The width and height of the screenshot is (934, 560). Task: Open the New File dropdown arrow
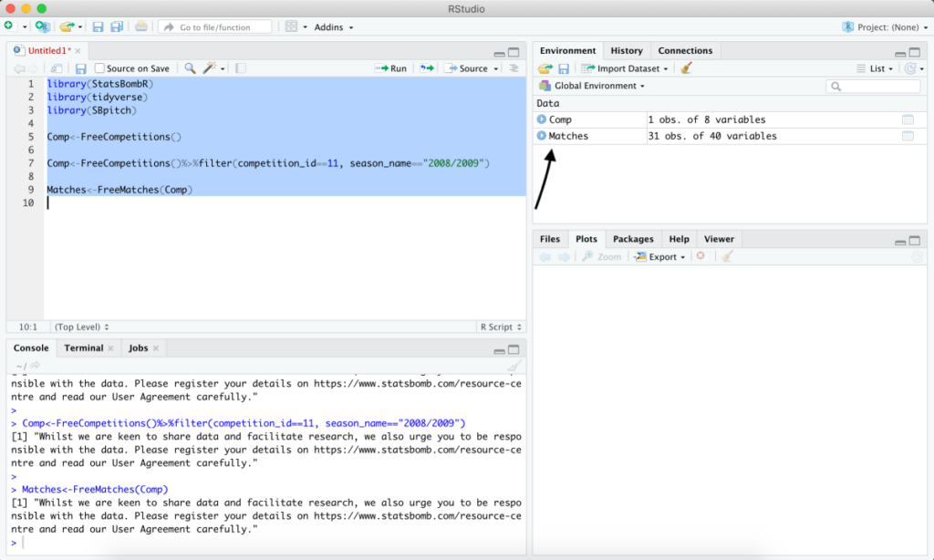tap(25, 27)
